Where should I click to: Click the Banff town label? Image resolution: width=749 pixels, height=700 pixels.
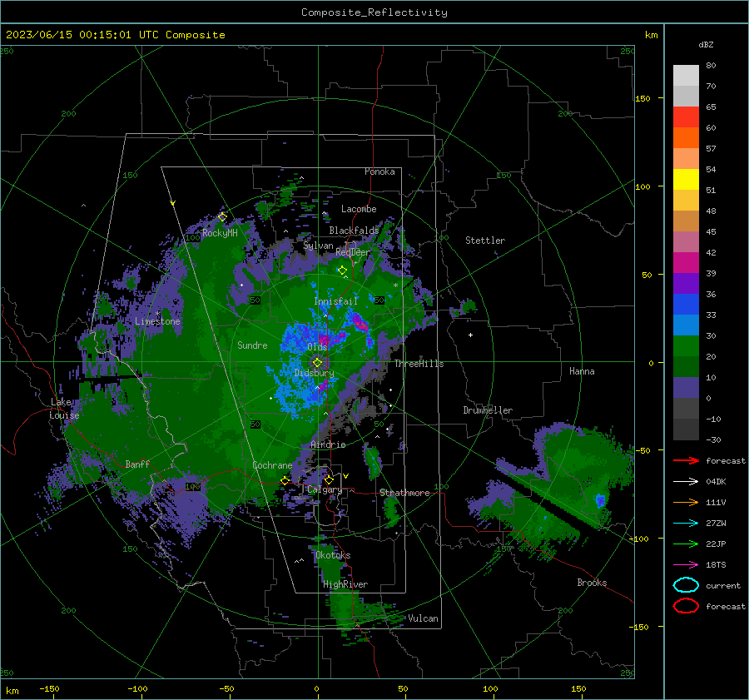[x=137, y=464]
